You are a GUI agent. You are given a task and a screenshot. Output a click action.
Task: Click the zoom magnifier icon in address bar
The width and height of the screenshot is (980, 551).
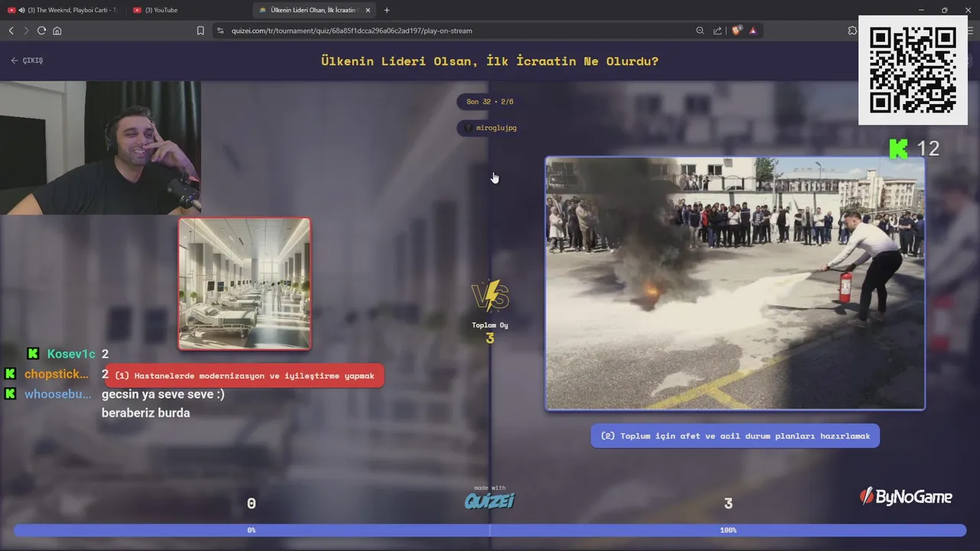tap(700, 31)
